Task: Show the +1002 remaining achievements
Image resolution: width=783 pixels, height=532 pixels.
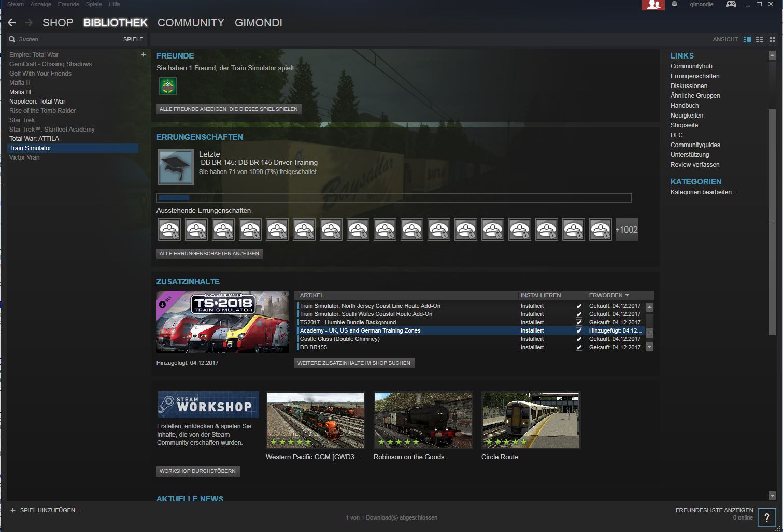Action: tap(627, 229)
